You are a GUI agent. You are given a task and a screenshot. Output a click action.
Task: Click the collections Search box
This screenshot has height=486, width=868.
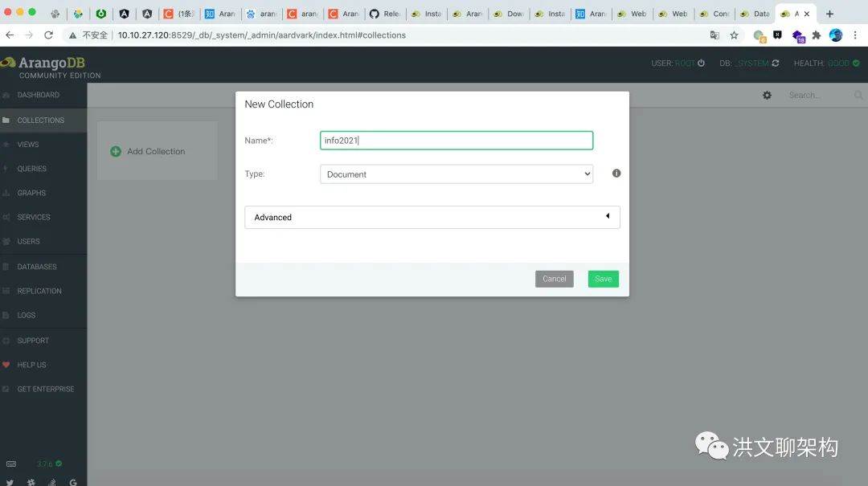[819, 96]
